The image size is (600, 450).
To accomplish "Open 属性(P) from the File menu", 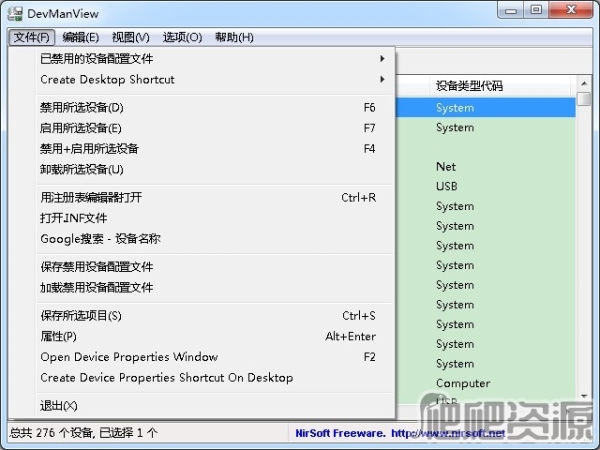I will tap(58, 337).
